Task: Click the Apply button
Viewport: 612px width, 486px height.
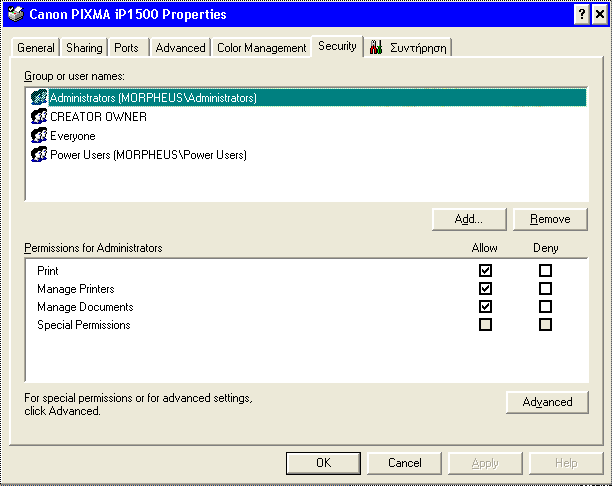Action: [x=485, y=463]
